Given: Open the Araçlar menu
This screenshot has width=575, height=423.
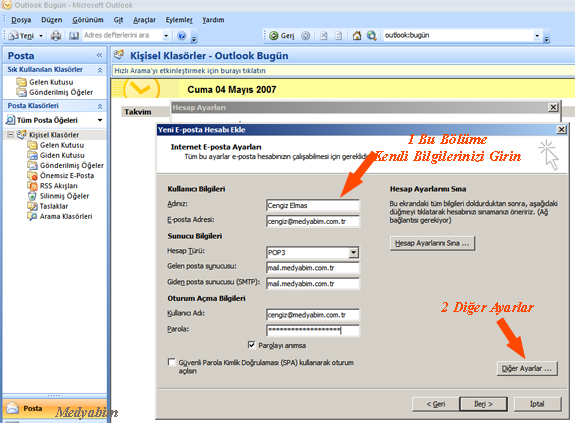Looking at the screenshot, I should coord(144,20).
